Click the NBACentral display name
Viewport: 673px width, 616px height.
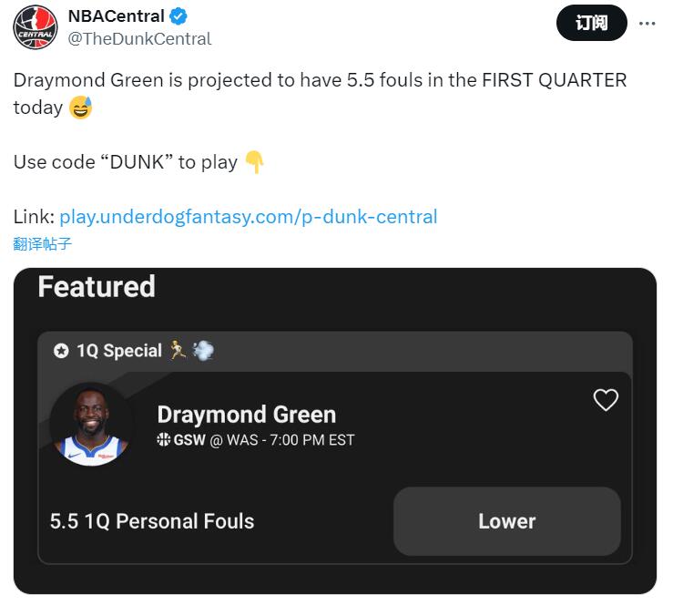tap(116, 16)
